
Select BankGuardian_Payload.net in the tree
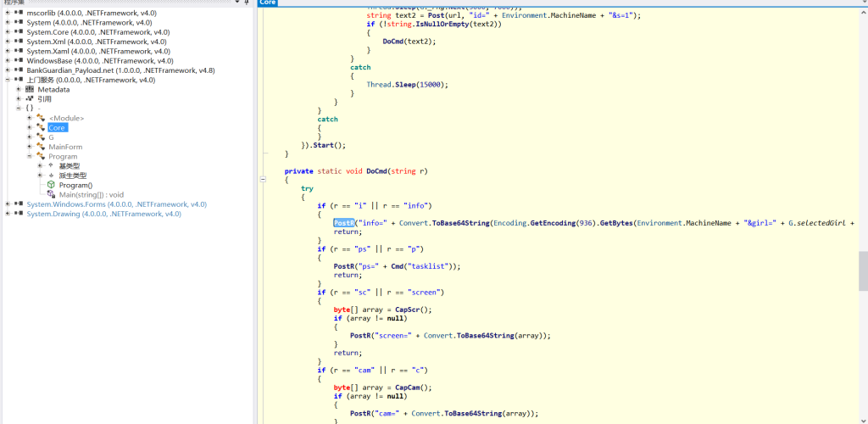(x=120, y=70)
